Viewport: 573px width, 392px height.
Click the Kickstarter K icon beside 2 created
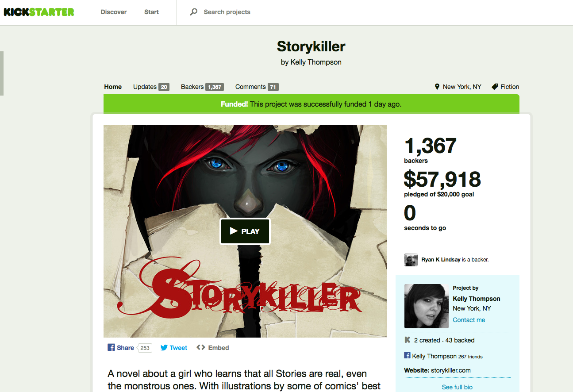[x=408, y=340]
